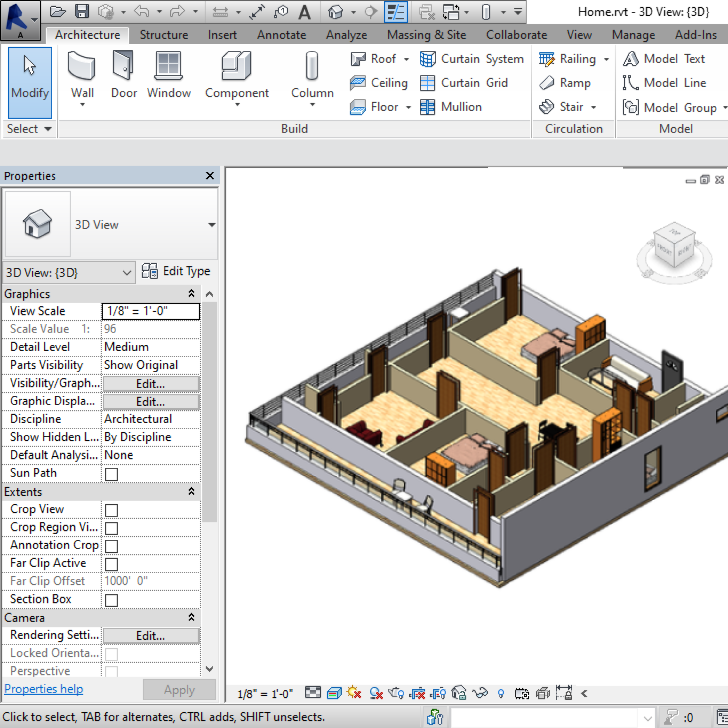Switch to the Annotate ribbon tab

pos(281,35)
